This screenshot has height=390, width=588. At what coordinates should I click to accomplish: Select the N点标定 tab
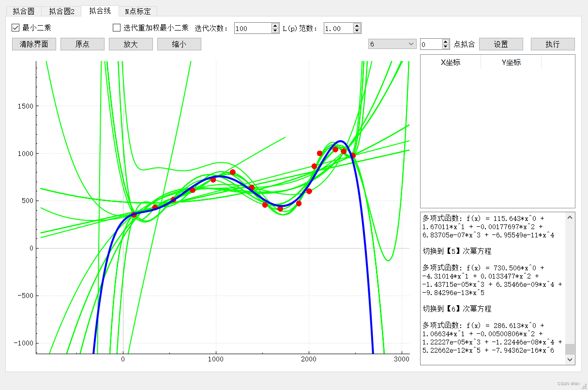pyautogui.click(x=137, y=12)
